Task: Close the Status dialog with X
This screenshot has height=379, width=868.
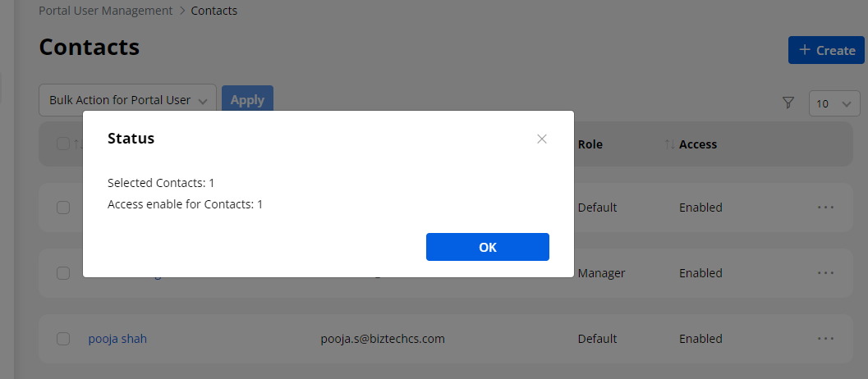Action: pyautogui.click(x=542, y=139)
